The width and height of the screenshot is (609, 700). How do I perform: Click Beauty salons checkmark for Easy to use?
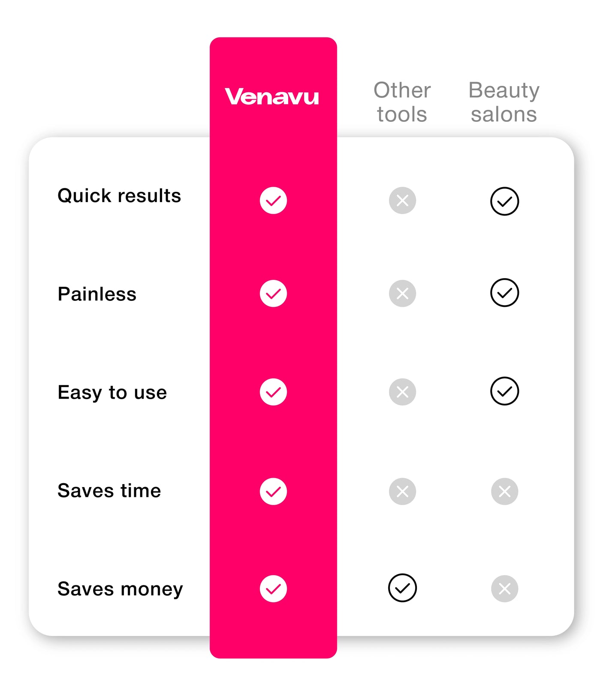[504, 391]
